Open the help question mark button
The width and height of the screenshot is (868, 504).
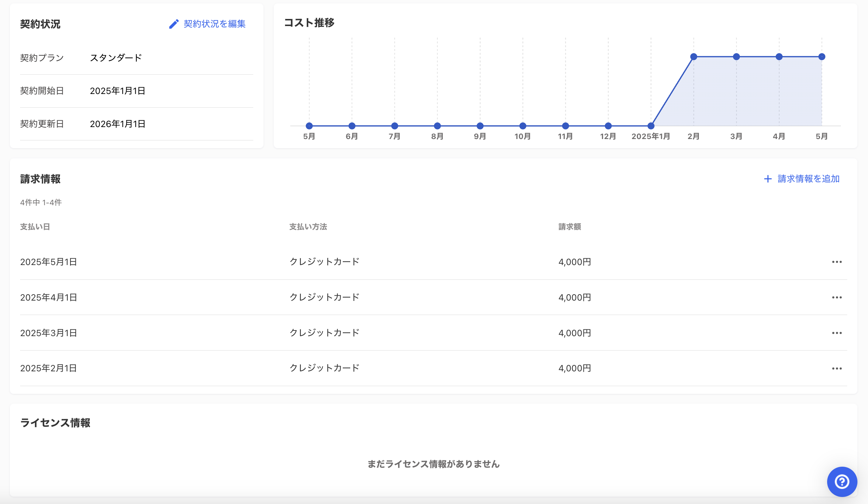(842, 481)
